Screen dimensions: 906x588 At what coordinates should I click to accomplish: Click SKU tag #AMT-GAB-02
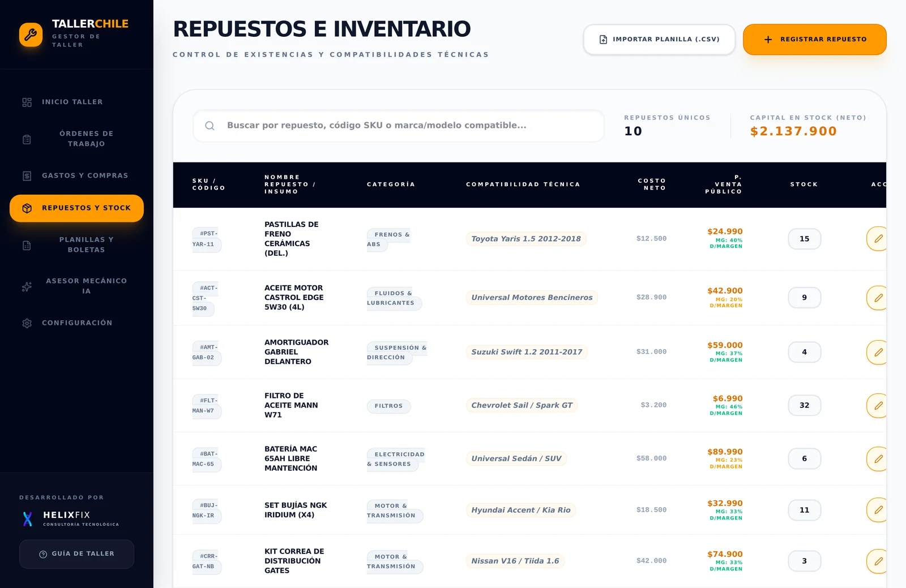(x=206, y=352)
